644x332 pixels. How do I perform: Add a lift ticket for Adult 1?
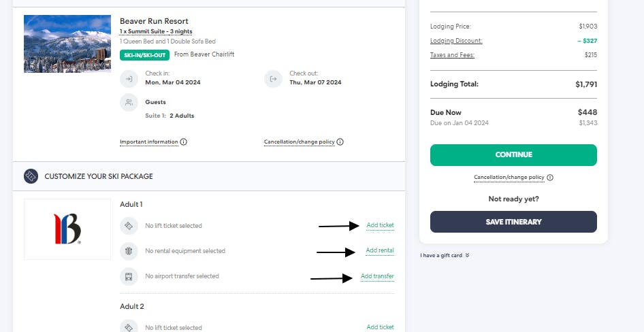(380, 225)
